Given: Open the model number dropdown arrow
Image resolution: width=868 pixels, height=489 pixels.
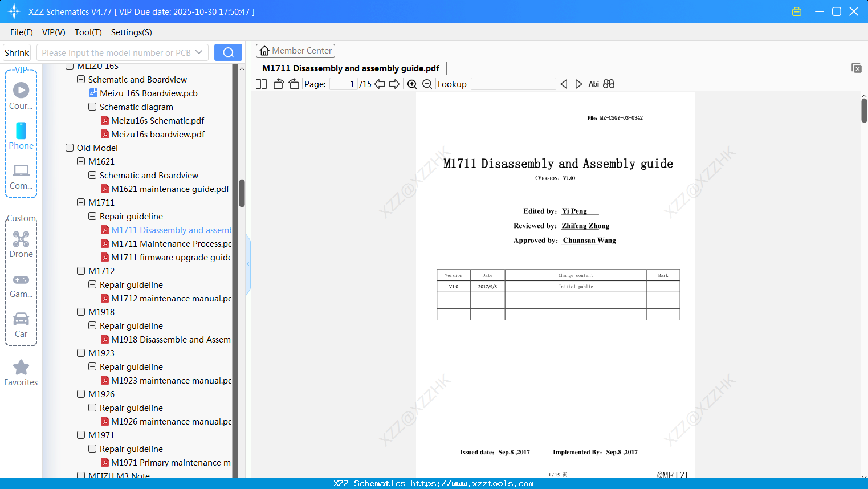Looking at the screenshot, I should (x=199, y=52).
